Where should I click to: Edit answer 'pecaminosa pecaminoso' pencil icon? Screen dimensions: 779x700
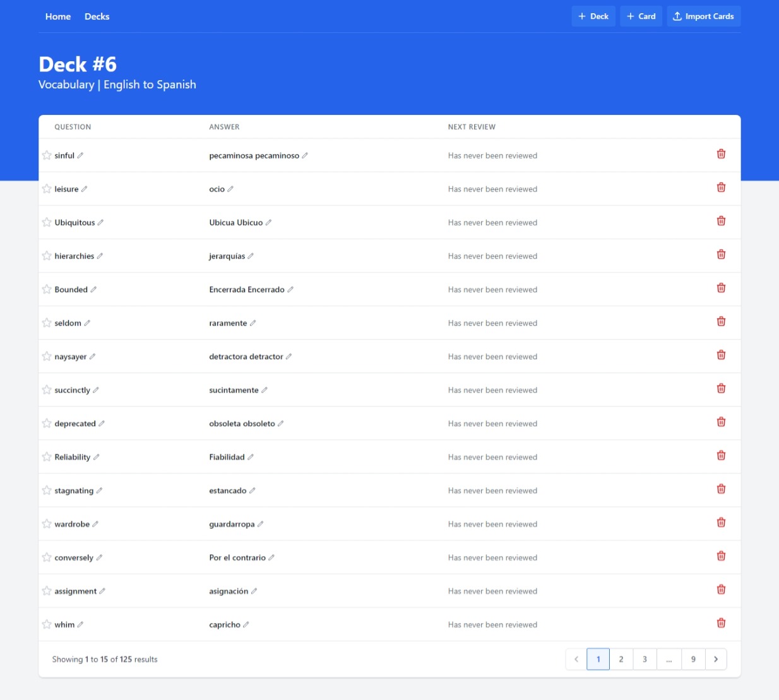point(305,155)
